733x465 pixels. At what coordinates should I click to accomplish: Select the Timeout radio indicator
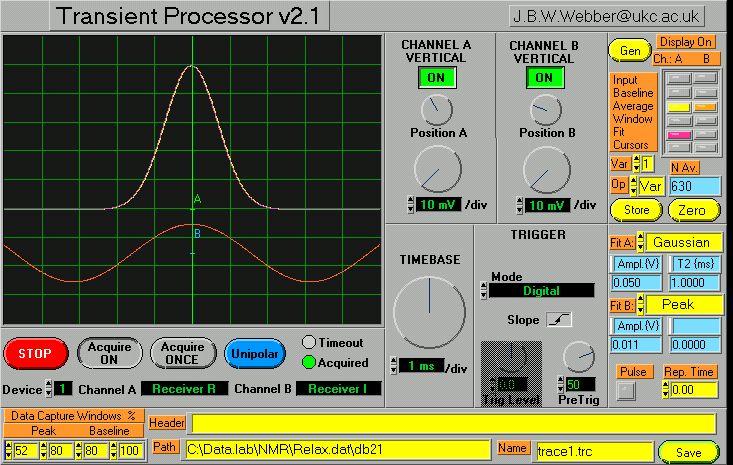tap(309, 343)
